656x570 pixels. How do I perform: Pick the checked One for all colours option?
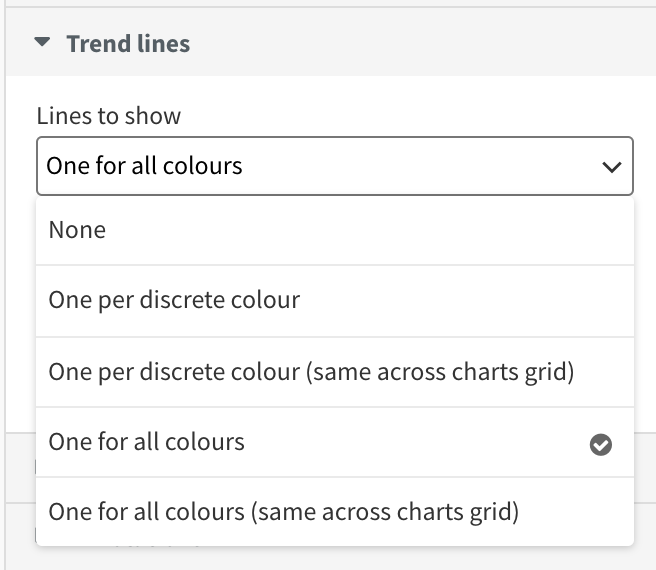pos(335,442)
